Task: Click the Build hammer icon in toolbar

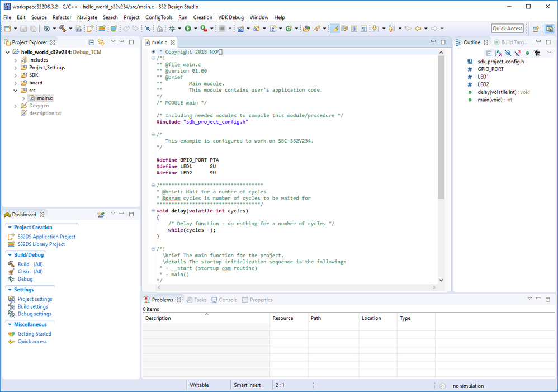Action: click(x=62, y=29)
